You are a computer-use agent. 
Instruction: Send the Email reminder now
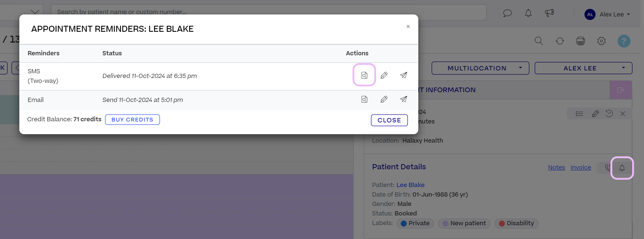coord(403,99)
